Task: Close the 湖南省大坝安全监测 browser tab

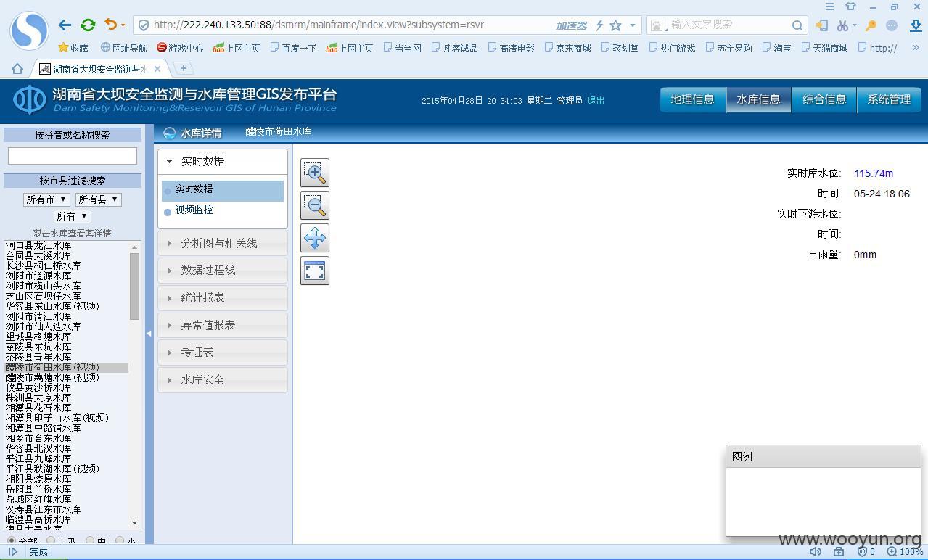Action: [x=157, y=69]
